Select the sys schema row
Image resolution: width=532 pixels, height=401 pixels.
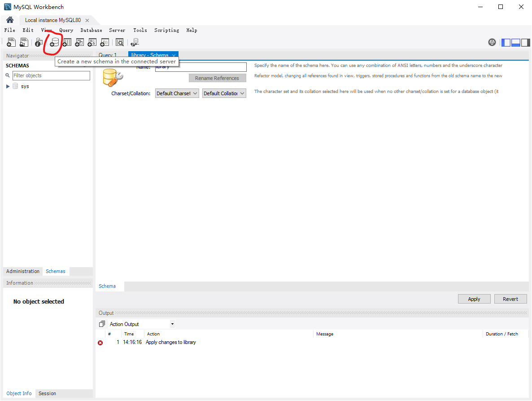tap(48, 86)
